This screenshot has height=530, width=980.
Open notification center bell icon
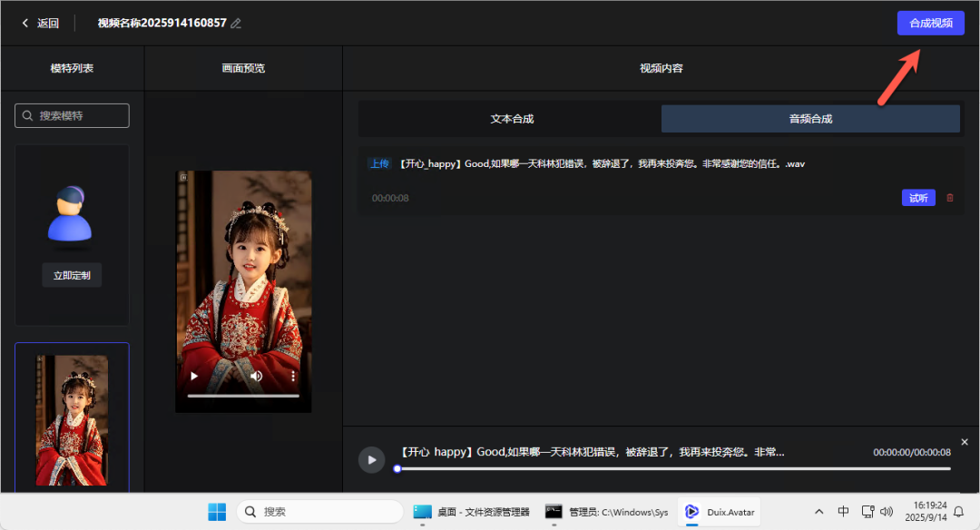click(958, 512)
